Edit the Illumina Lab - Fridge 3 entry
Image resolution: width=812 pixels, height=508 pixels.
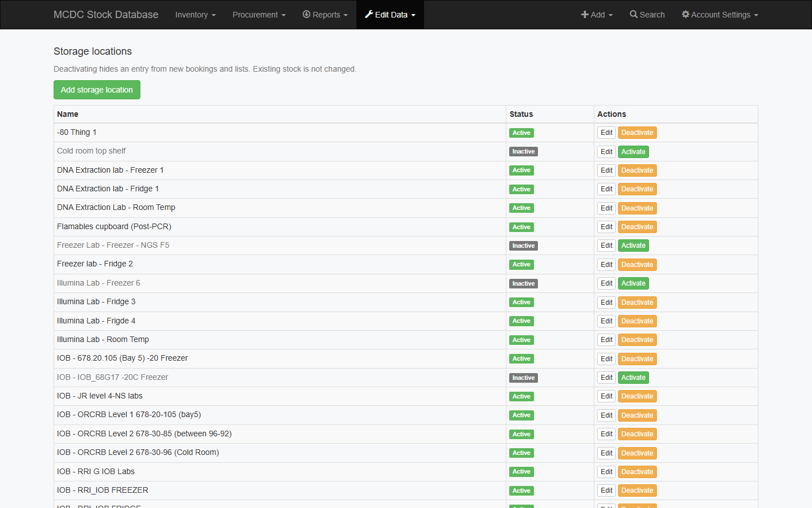606,303
